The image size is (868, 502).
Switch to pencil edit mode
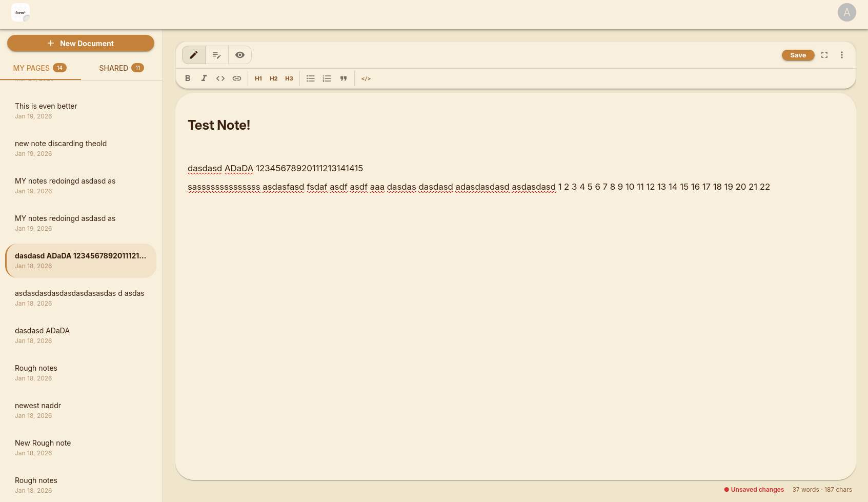click(x=194, y=55)
